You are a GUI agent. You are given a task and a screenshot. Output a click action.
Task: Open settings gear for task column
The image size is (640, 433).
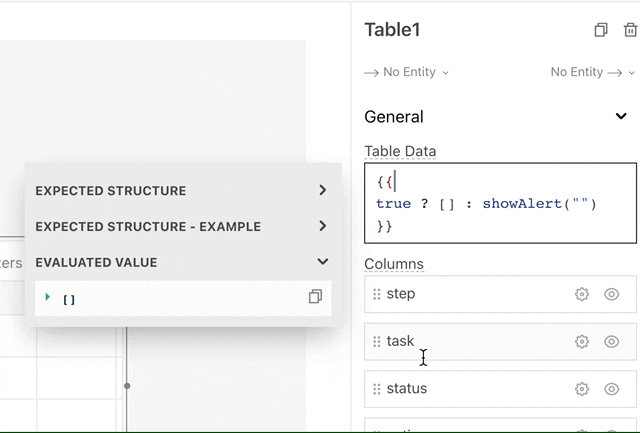pos(582,341)
